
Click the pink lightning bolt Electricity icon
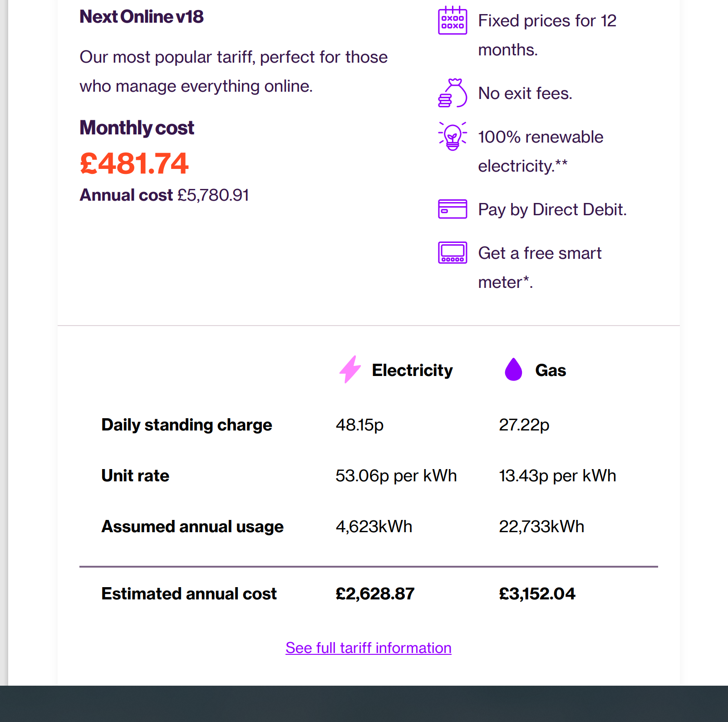point(350,370)
